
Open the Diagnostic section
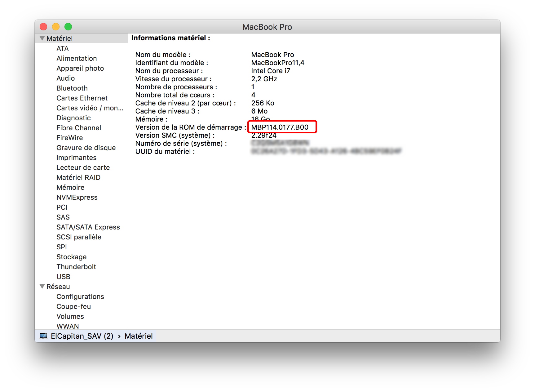click(73, 118)
